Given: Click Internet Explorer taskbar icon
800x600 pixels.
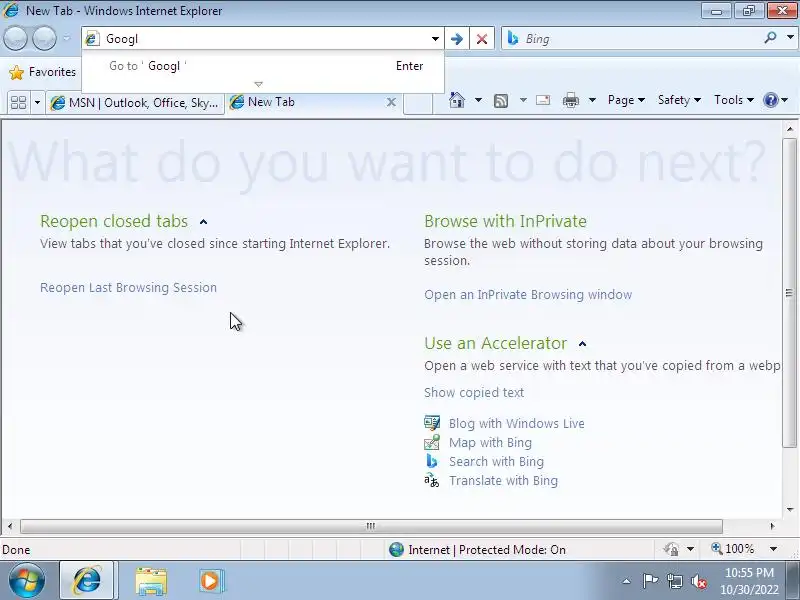Looking at the screenshot, I should coord(87,581).
